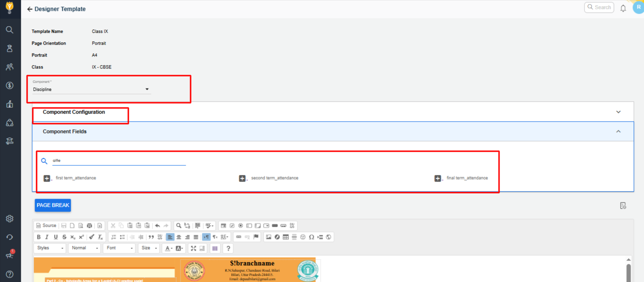The image size is (644, 282).
Task: Click the Undo arrow in the editor toolbar
Action: pos(157,226)
